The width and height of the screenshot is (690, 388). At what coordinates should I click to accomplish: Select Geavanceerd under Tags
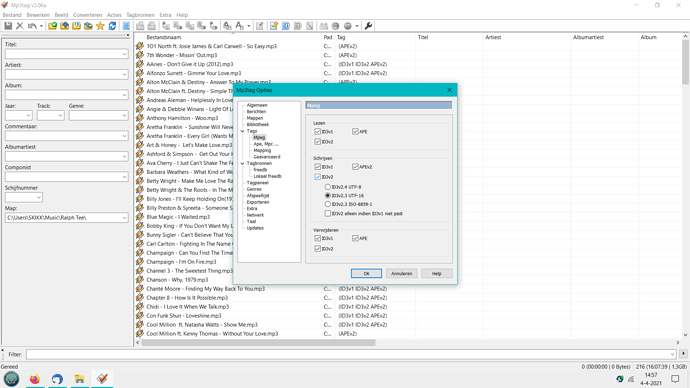(x=267, y=157)
